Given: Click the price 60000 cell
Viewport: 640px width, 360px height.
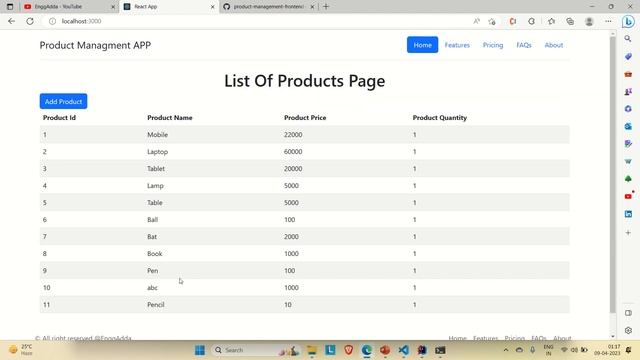Looking at the screenshot, I should click(x=293, y=152).
